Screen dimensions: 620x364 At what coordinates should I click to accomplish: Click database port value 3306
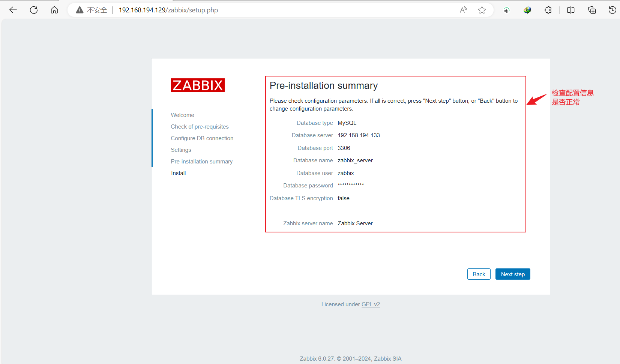[344, 148]
